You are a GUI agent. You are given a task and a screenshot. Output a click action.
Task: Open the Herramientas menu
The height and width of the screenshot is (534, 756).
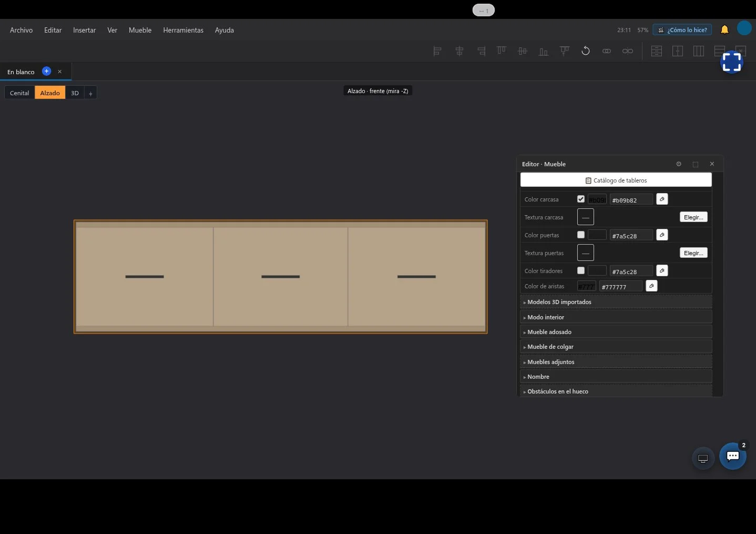[x=183, y=30]
